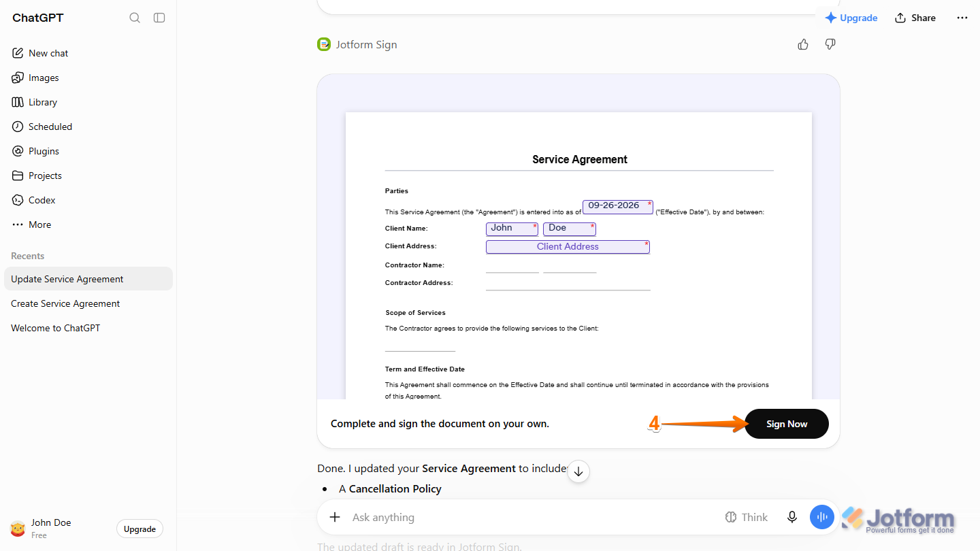
Task: Click the Upgrade sparkle link in the header
Action: tap(851, 18)
